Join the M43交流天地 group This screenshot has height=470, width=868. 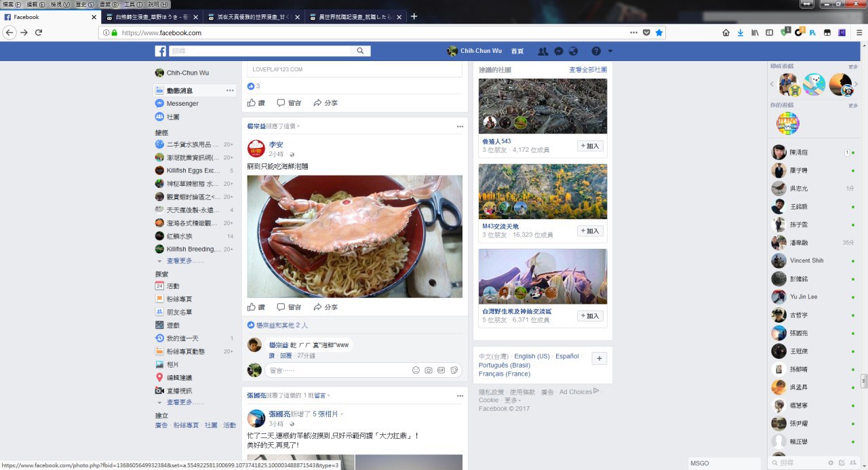[x=590, y=231]
